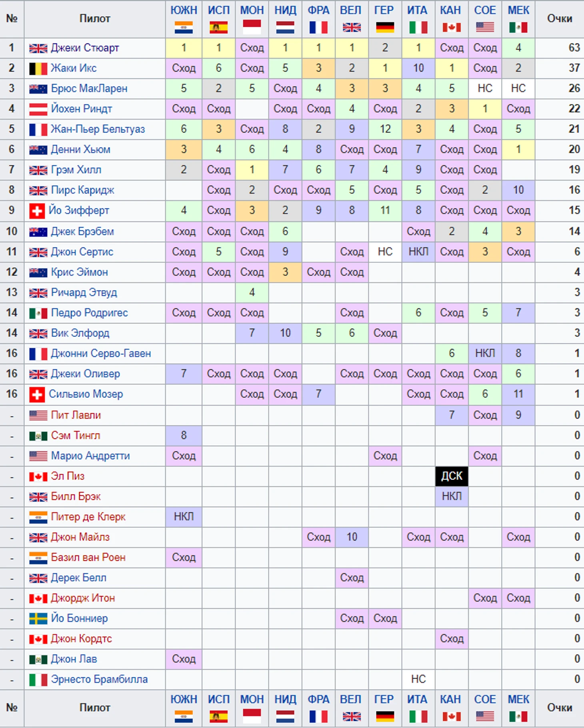
Task: Open the Ричард Этвуд driver link
Action: (x=84, y=293)
